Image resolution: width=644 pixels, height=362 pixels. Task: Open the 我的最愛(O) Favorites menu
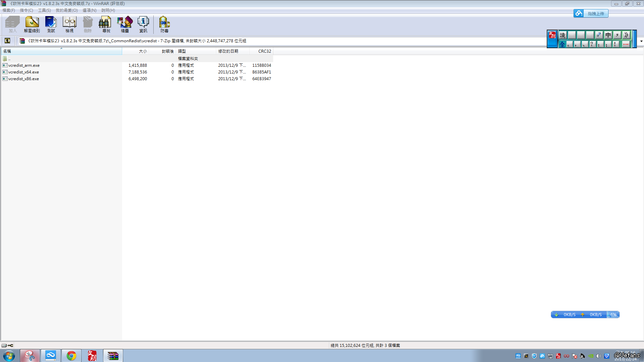(x=67, y=10)
